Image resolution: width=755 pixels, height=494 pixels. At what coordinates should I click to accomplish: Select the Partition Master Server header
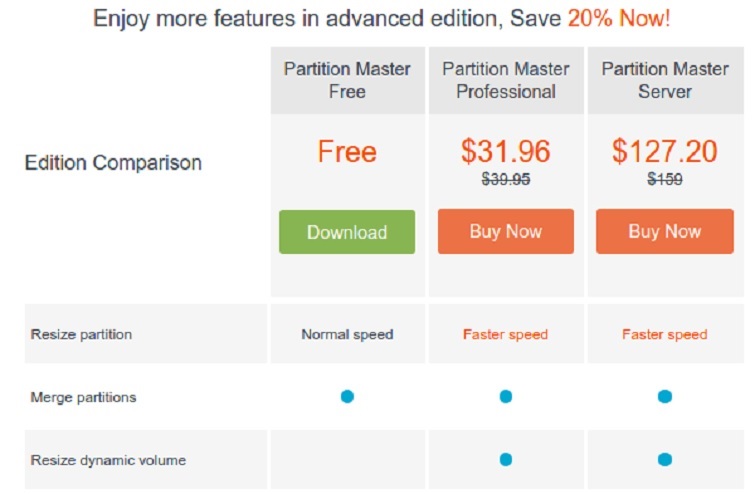click(x=665, y=80)
